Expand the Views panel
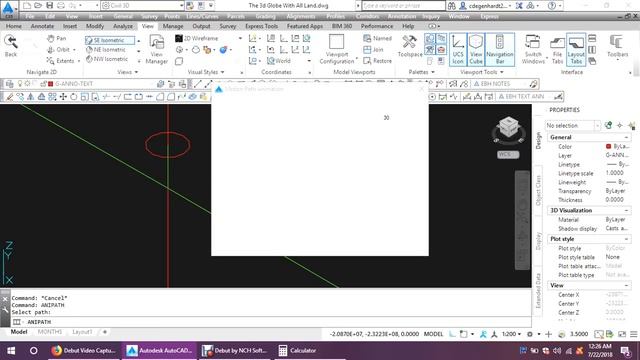The image size is (640, 360). (127, 72)
